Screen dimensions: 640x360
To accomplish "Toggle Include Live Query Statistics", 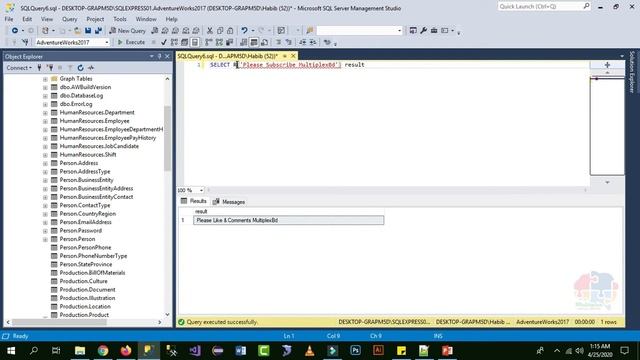I will (219, 42).
